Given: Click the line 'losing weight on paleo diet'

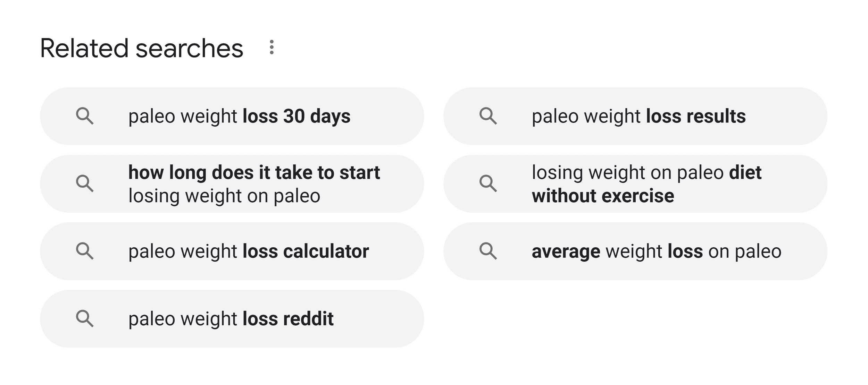Looking at the screenshot, I should point(646,172).
